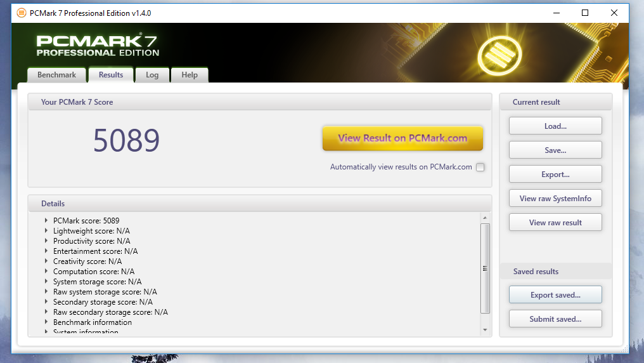
Task: Click the Submit saved... button
Action: 555,319
